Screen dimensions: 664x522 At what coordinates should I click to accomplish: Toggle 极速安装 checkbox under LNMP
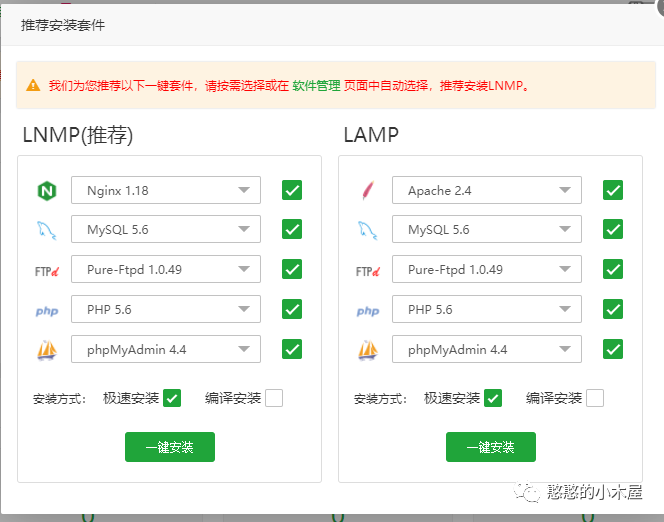pyautogui.click(x=172, y=398)
